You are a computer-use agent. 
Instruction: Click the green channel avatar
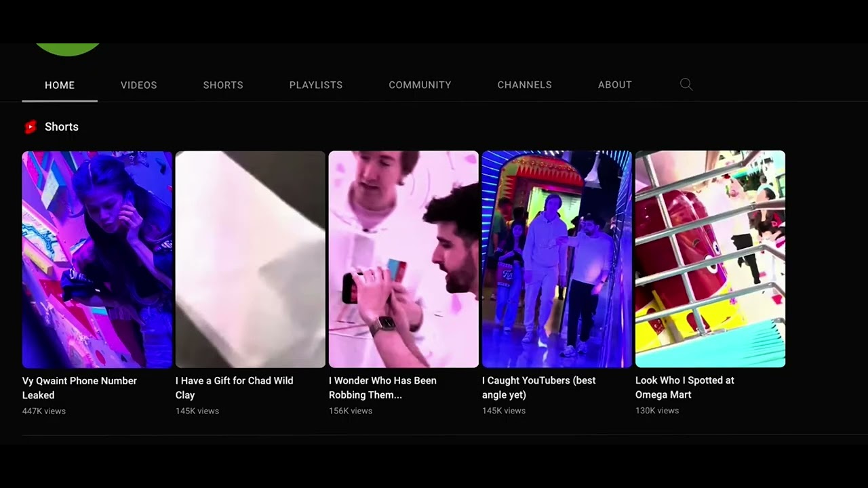(x=67, y=49)
